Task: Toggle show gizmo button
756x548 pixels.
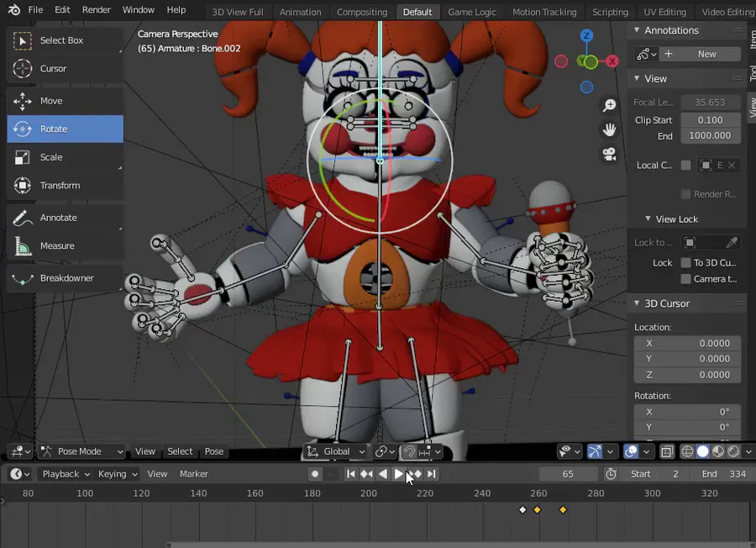Action: click(x=595, y=451)
